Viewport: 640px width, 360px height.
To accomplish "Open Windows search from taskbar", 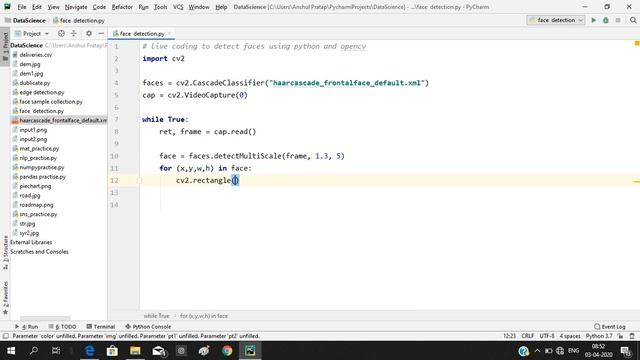I will [34, 351].
